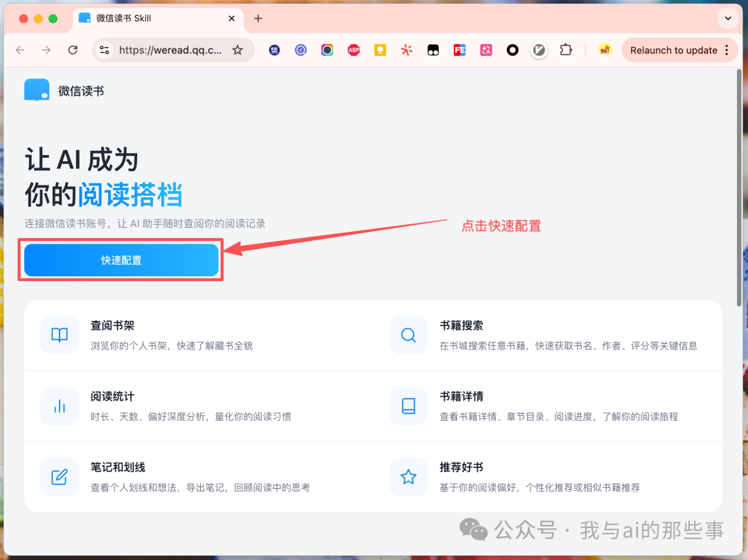Select the 查阅书架 heading
This screenshot has width=748, height=560.
pyautogui.click(x=113, y=325)
